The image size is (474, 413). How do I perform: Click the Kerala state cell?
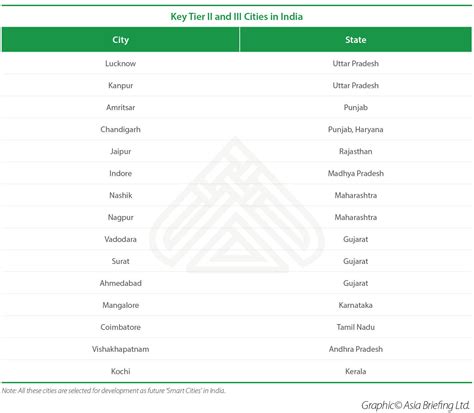coord(355,371)
